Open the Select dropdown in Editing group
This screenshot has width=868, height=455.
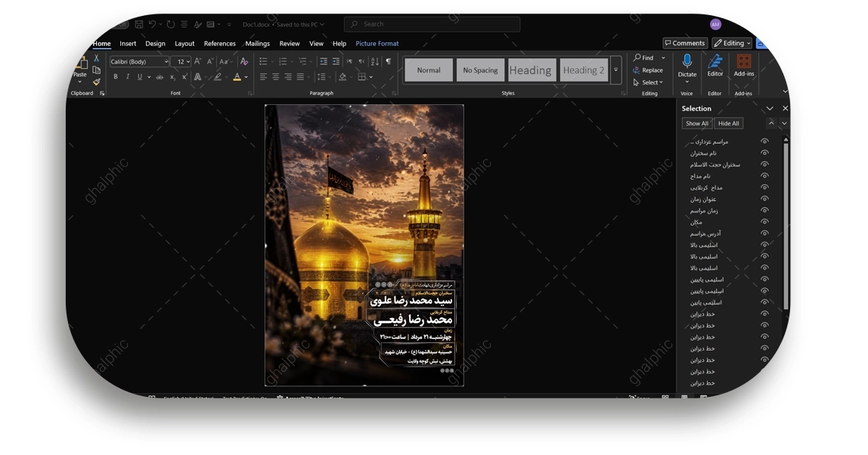pyautogui.click(x=648, y=82)
